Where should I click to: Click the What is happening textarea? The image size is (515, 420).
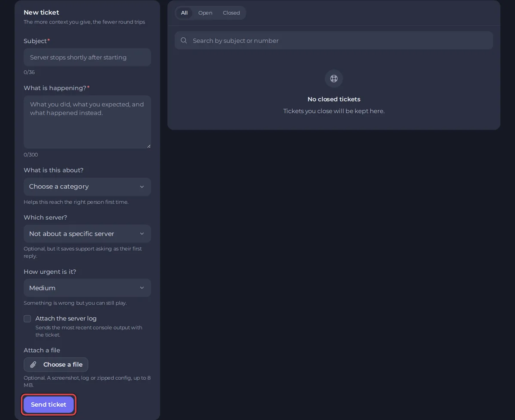87,122
